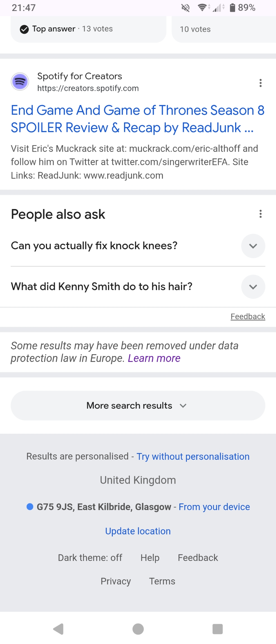Tap the 10 votes answer card
The height and width of the screenshot is (644, 276).
224,29
